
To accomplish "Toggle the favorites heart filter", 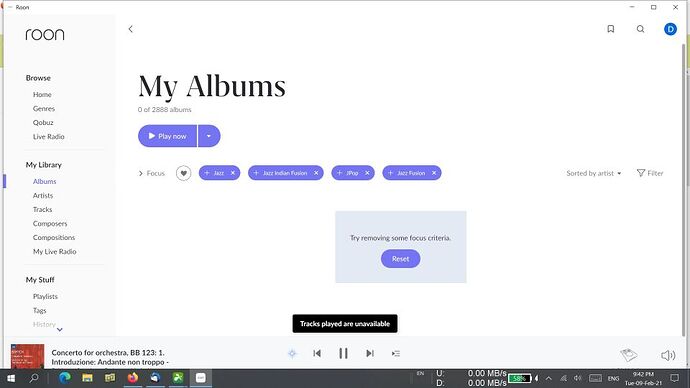I will 184,173.
